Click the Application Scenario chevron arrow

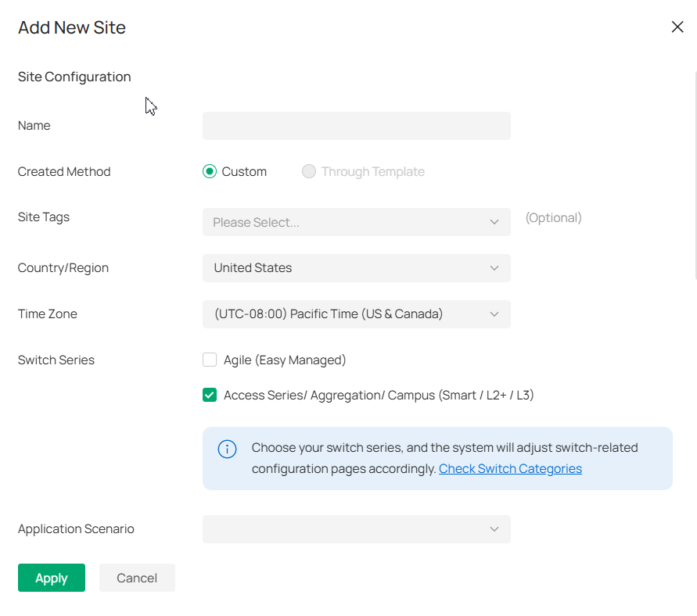(494, 529)
